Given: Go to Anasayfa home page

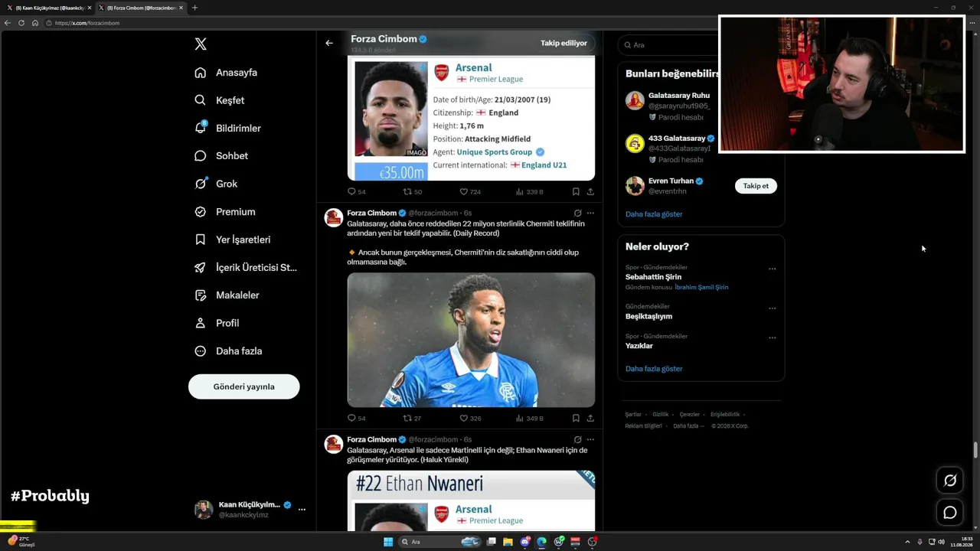Looking at the screenshot, I should coord(226,73).
